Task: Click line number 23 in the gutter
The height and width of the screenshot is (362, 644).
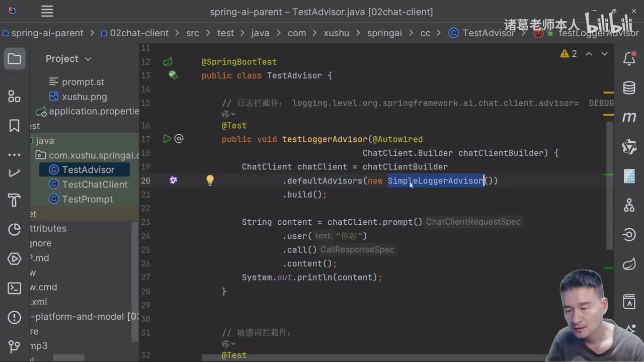Action: (145, 222)
